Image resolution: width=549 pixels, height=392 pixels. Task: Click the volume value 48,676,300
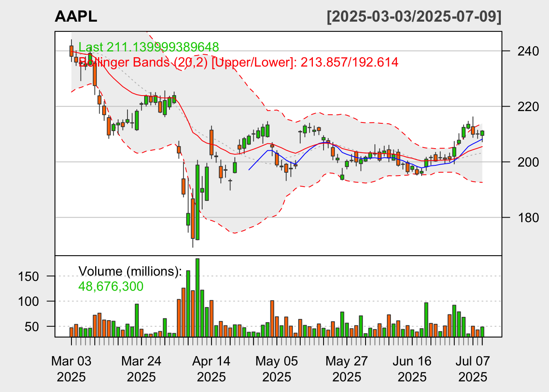coord(111,286)
